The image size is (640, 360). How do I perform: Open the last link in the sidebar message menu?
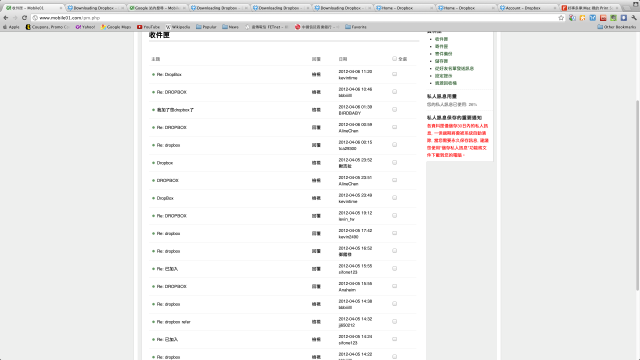click(x=446, y=83)
